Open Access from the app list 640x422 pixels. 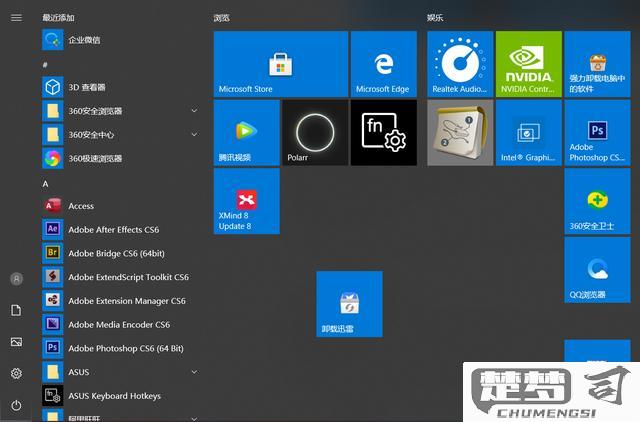120,206
